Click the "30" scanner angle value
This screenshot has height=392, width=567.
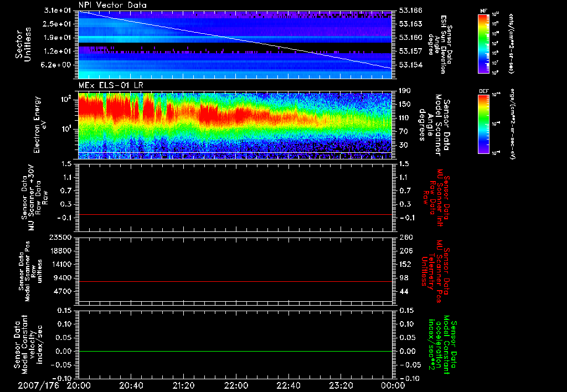403,146
